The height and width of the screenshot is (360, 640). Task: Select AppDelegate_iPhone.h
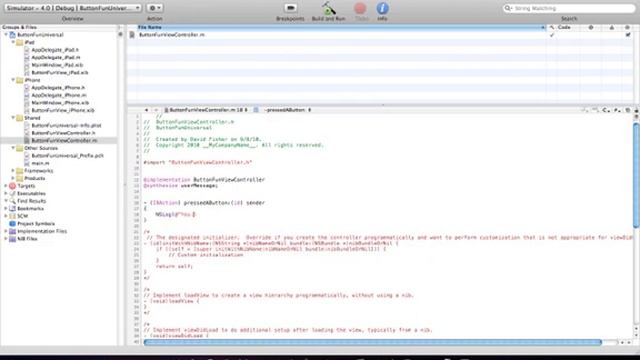point(58,88)
